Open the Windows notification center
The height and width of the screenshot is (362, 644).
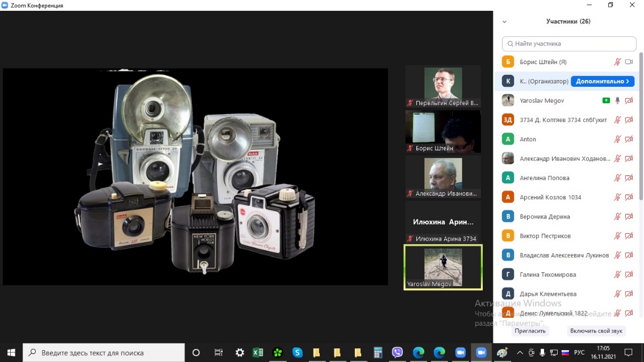(x=629, y=352)
